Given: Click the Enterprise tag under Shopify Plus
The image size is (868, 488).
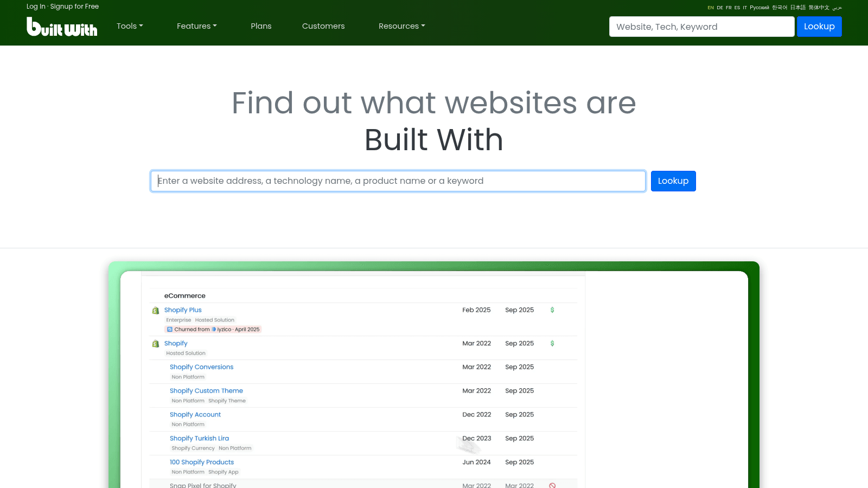Looking at the screenshot, I should pos(178,320).
